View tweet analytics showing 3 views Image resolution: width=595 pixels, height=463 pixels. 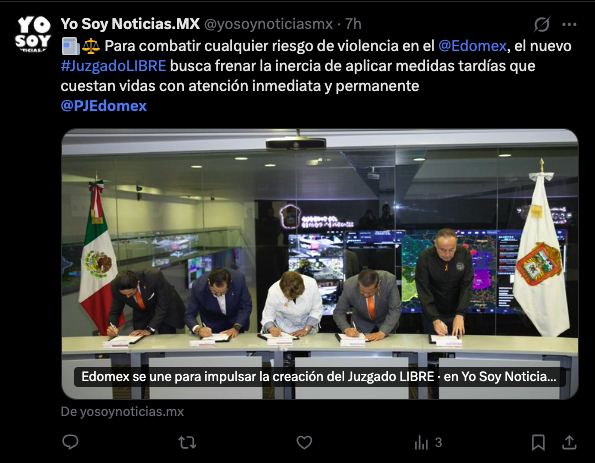click(x=428, y=443)
